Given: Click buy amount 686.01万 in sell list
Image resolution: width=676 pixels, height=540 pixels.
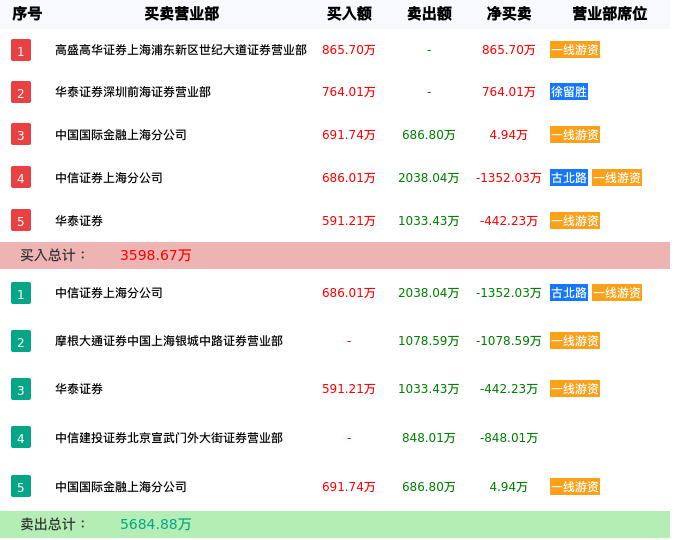Looking at the screenshot, I should 349,293.
